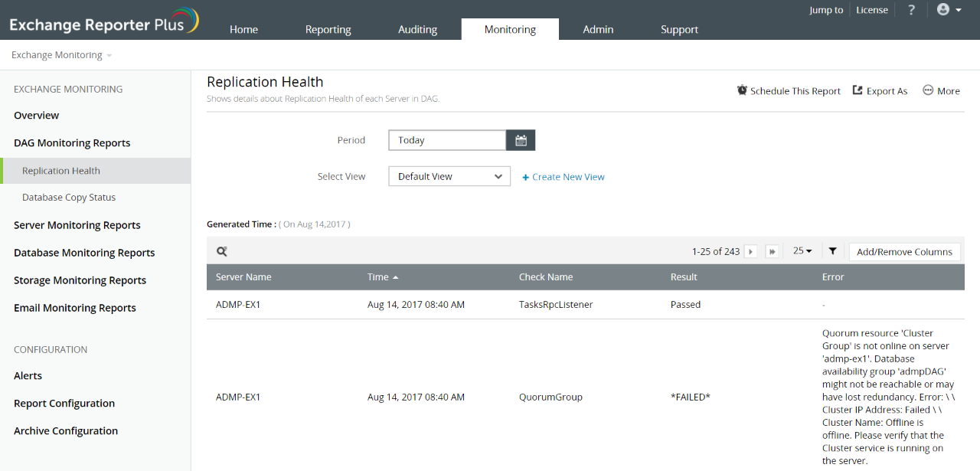Click the time in QuorumGroup row
This screenshot has width=980, height=471.
[x=416, y=397]
